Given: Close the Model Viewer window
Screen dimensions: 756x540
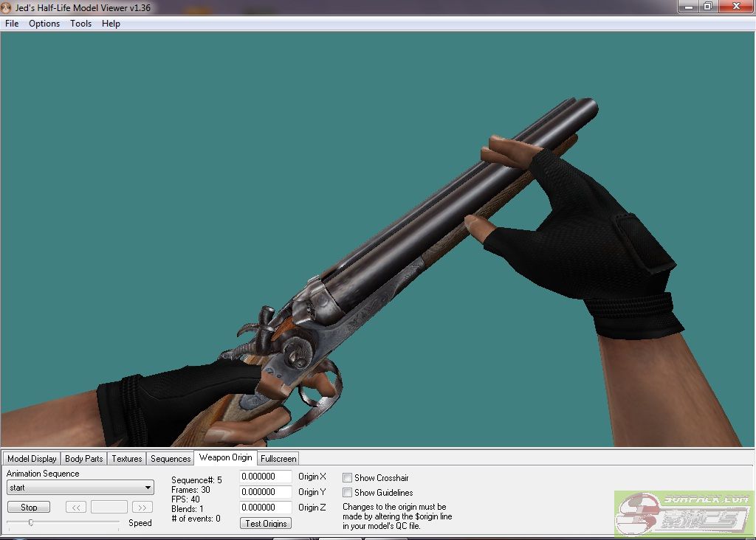Looking at the screenshot, I should 736,6.
